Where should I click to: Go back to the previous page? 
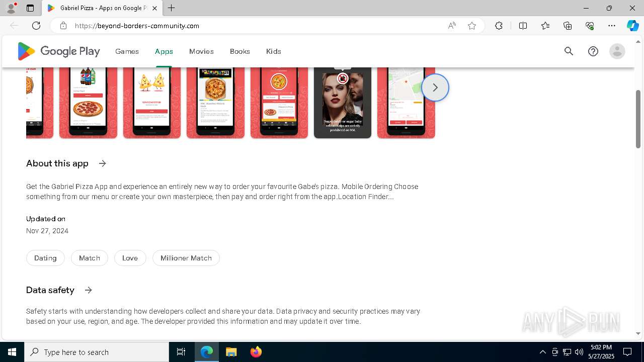[14, 26]
